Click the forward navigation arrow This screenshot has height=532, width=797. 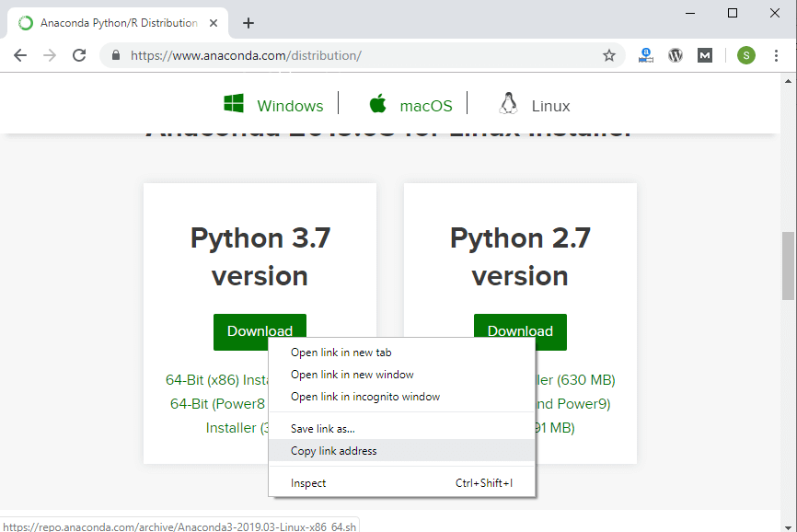50,55
